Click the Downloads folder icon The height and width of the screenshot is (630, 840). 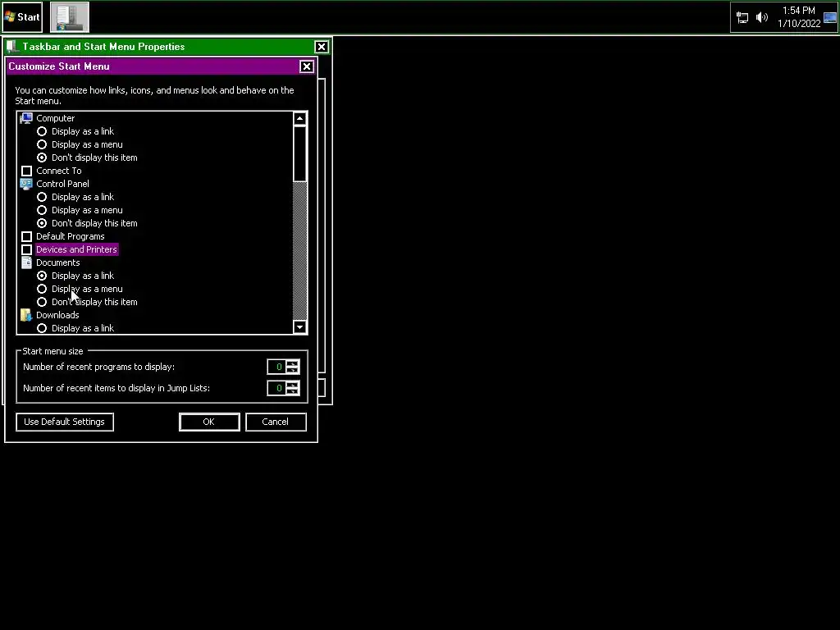point(26,315)
